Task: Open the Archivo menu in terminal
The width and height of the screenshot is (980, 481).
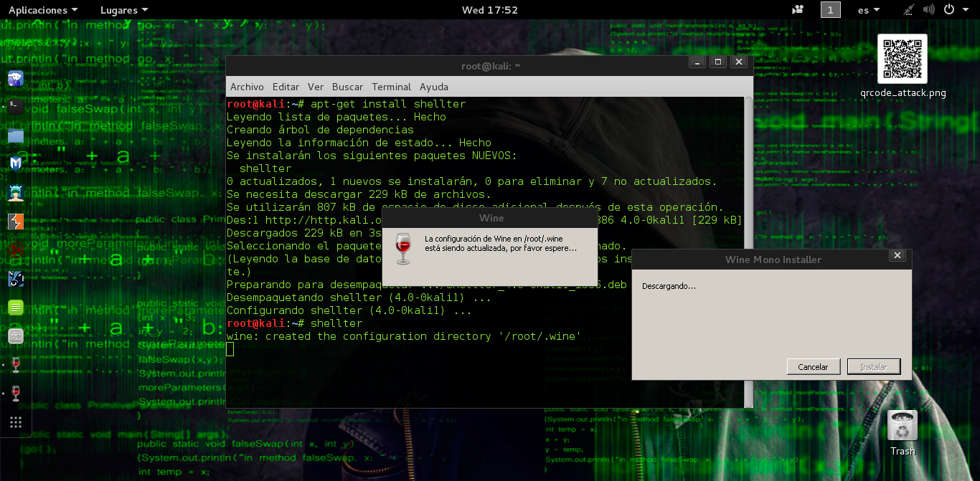Action: point(247,87)
